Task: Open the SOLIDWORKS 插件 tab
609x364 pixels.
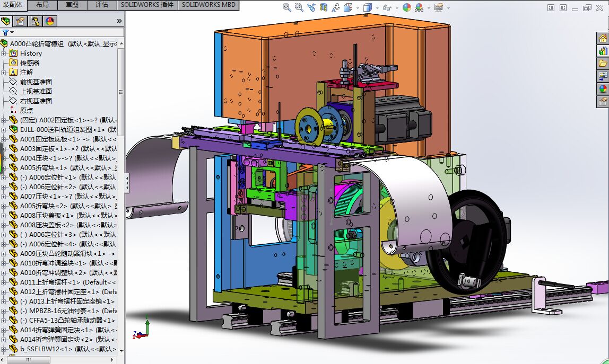Action: (x=147, y=5)
